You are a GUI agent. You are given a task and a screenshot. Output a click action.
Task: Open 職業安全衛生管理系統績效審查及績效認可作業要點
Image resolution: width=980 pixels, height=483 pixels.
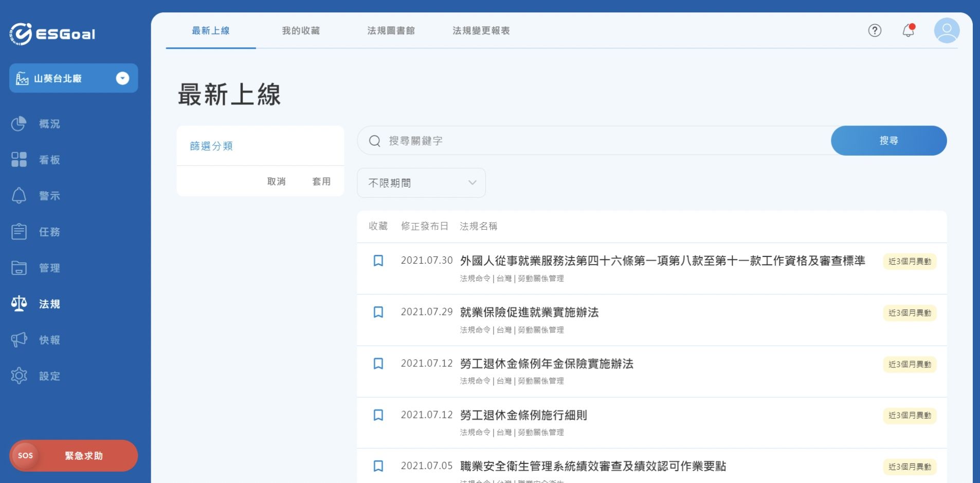tap(593, 466)
